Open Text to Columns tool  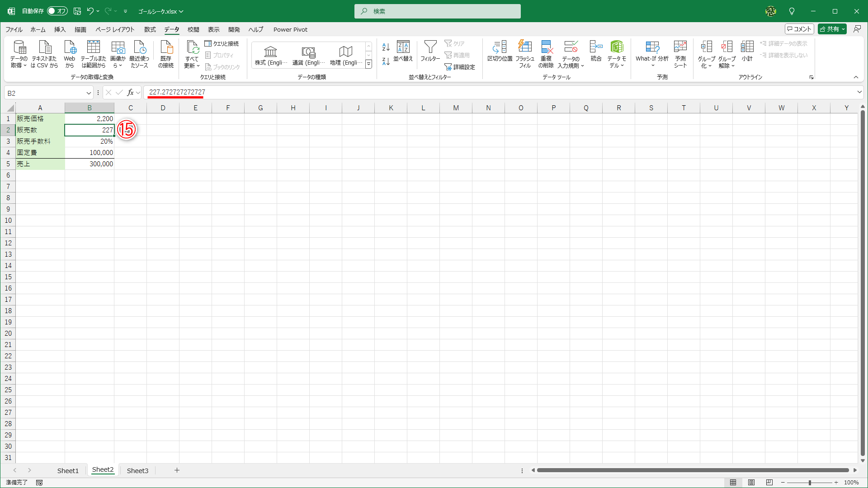[500, 47]
